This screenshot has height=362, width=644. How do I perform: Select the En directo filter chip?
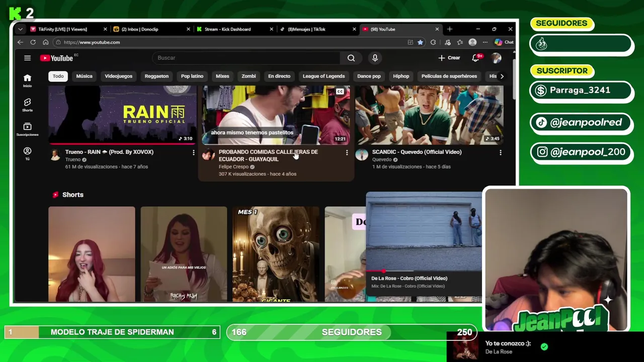coord(279,76)
